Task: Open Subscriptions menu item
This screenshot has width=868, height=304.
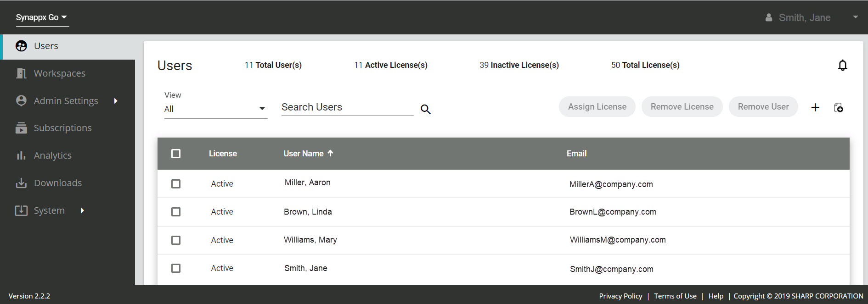Action: (x=63, y=128)
